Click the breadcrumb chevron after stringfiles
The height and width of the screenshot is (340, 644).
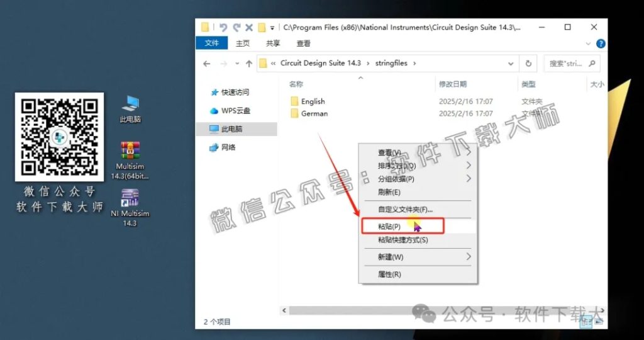coord(414,64)
